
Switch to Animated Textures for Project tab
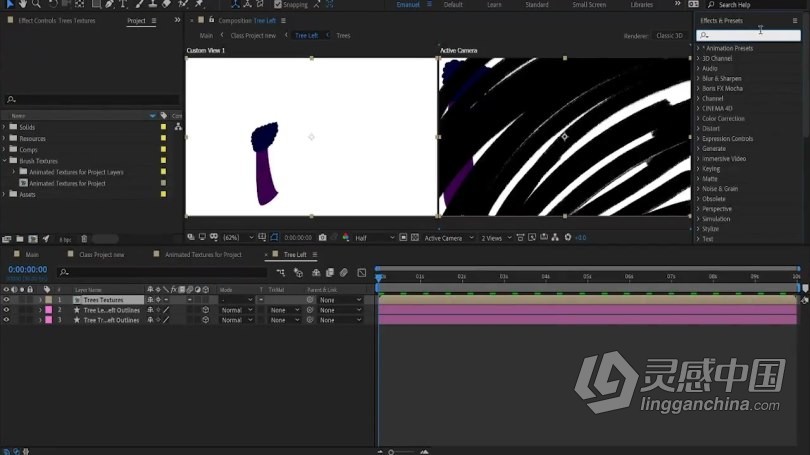[203, 255]
